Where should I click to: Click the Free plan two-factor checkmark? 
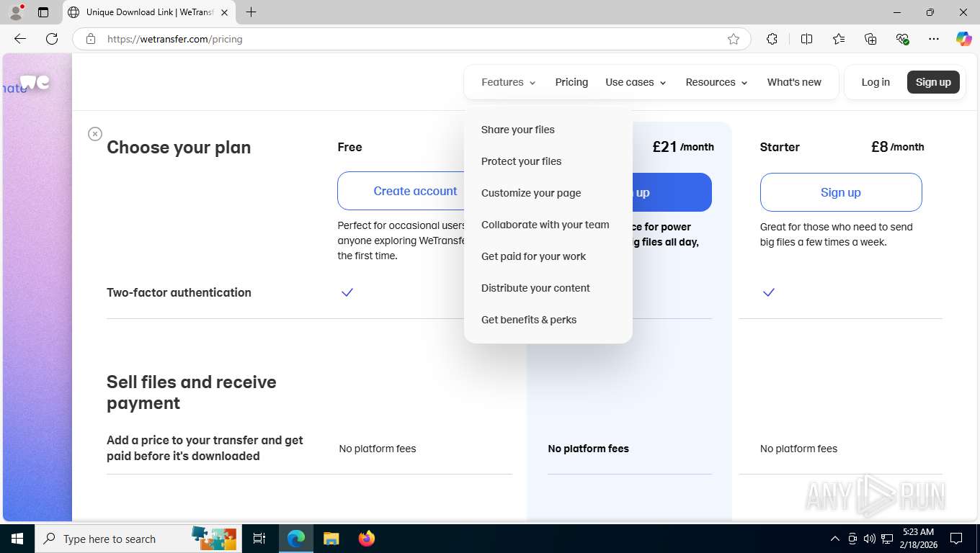[x=347, y=292]
